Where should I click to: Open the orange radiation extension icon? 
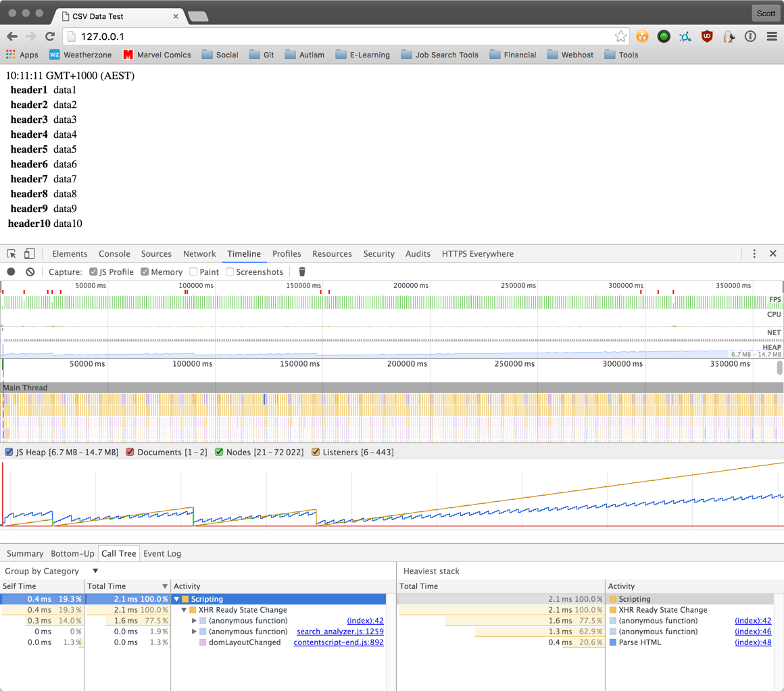tap(643, 36)
